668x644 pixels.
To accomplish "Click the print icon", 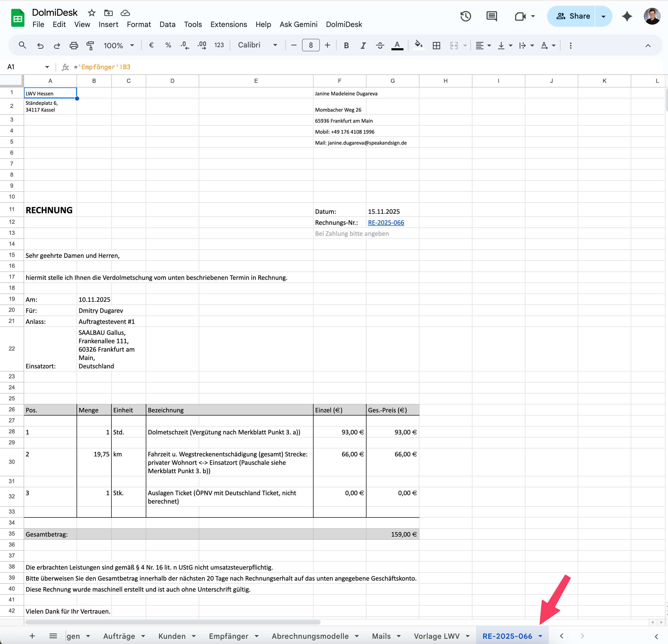I will click(74, 45).
